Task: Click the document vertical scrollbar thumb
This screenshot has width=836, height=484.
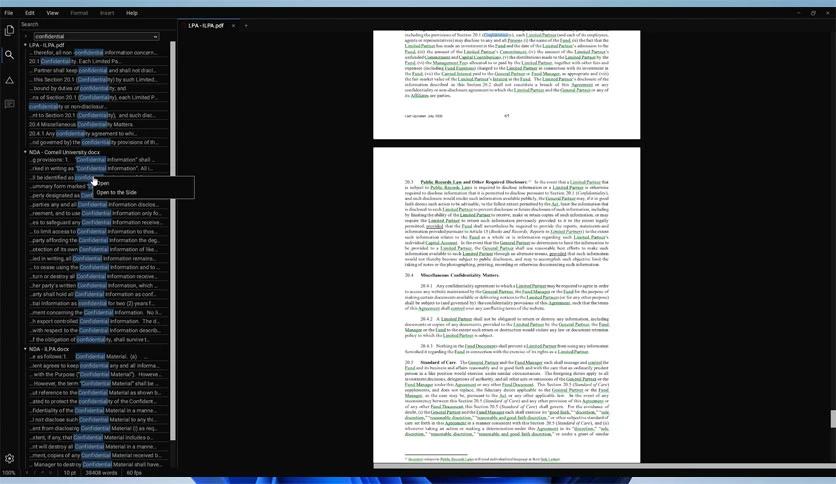Action: tap(833, 418)
